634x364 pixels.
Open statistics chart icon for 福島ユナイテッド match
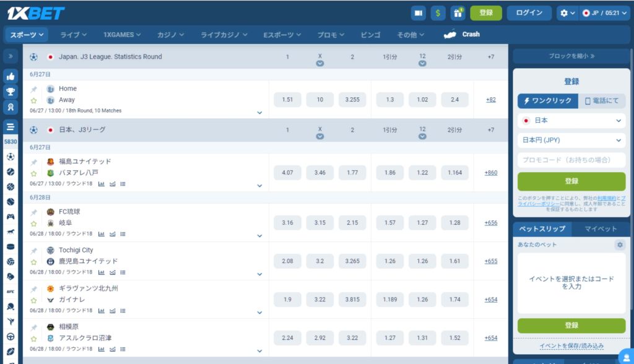click(x=102, y=184)
